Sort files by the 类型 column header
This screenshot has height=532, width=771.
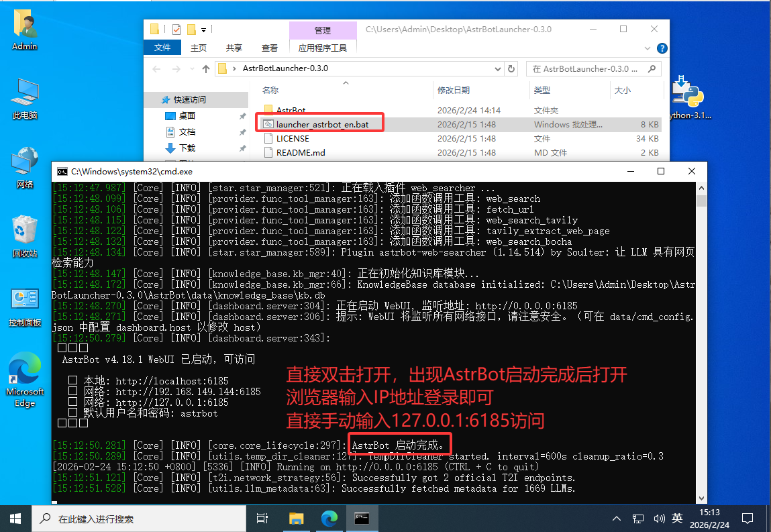pyautogui.click(x=542, y=90)
